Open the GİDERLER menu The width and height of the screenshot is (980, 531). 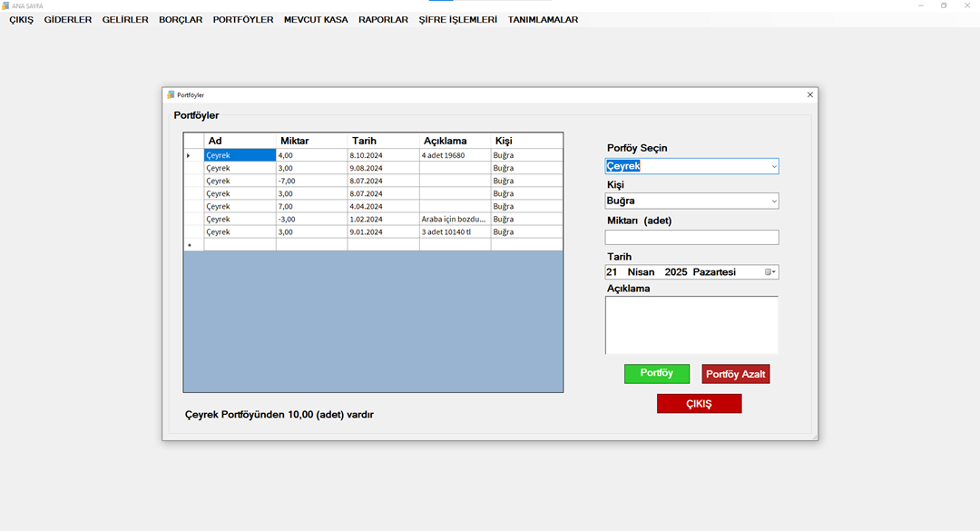coord(68,19)
